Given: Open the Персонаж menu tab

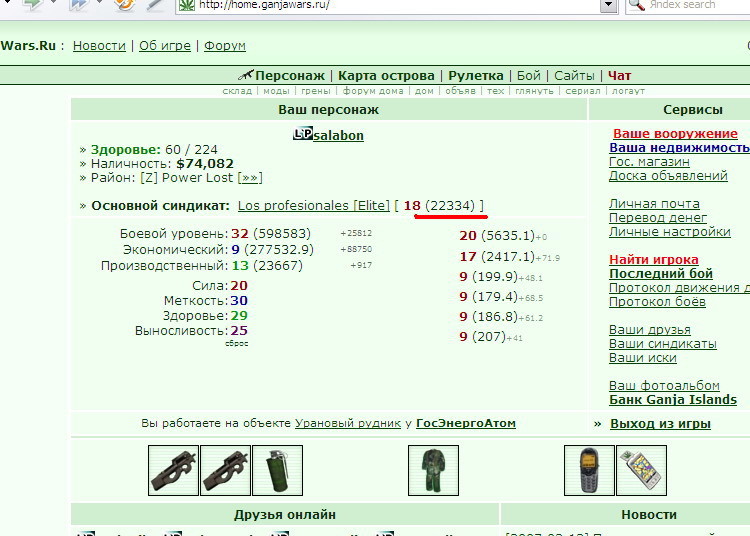Looking at the screenshot, I should 290,76.
